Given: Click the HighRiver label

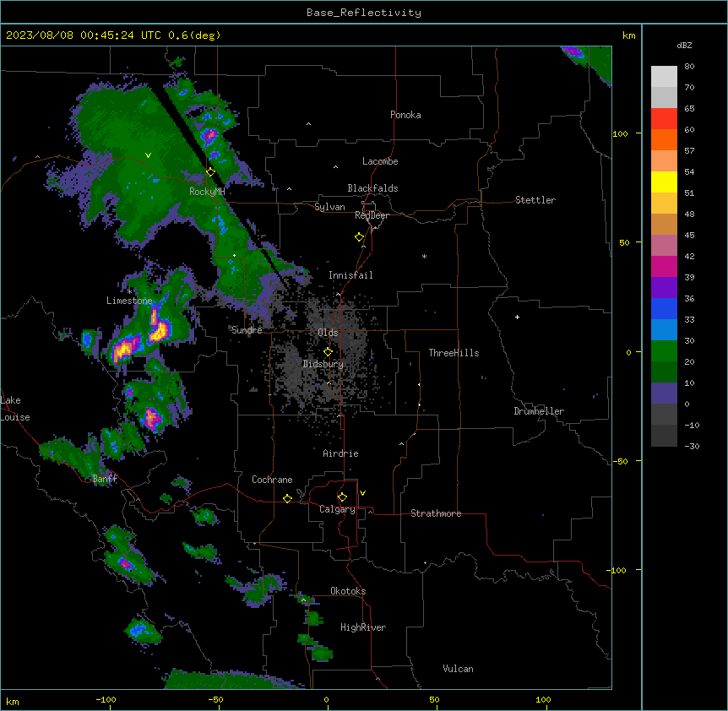Looking at the screenshot, I should pyautogui.click(x=363, y=627).
